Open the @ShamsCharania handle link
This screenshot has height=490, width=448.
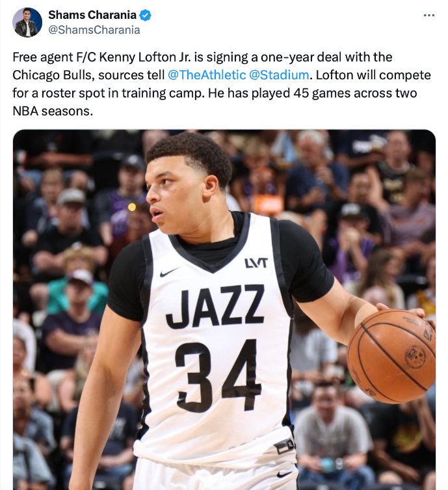pyautogui.click(x=94, y=30)
